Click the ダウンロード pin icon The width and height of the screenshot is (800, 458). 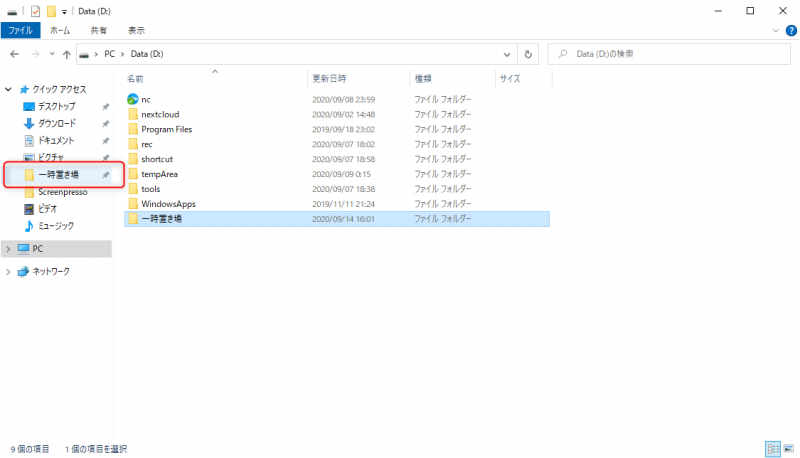[x=106, y=124]
